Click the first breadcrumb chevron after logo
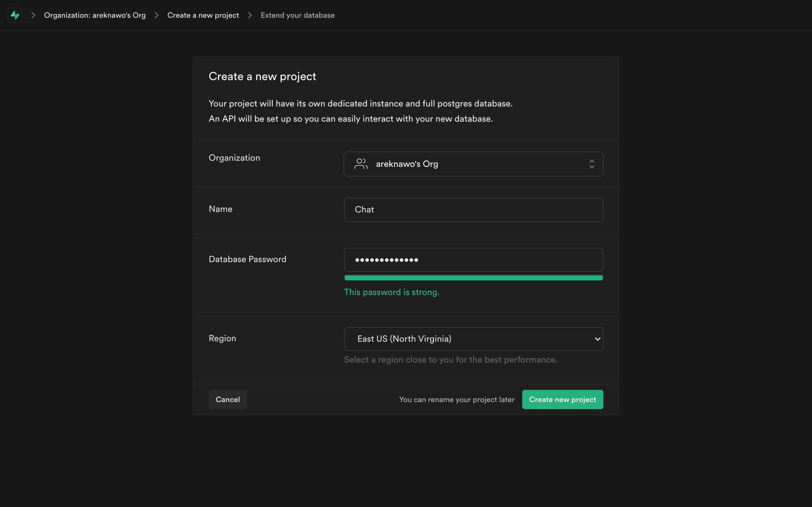Image resolution: width=812 pixels, height=507 pixels. pos(33,15)
